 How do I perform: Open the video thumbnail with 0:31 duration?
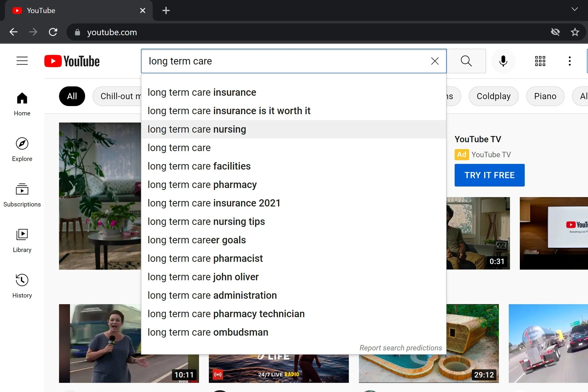click(478, 233)
